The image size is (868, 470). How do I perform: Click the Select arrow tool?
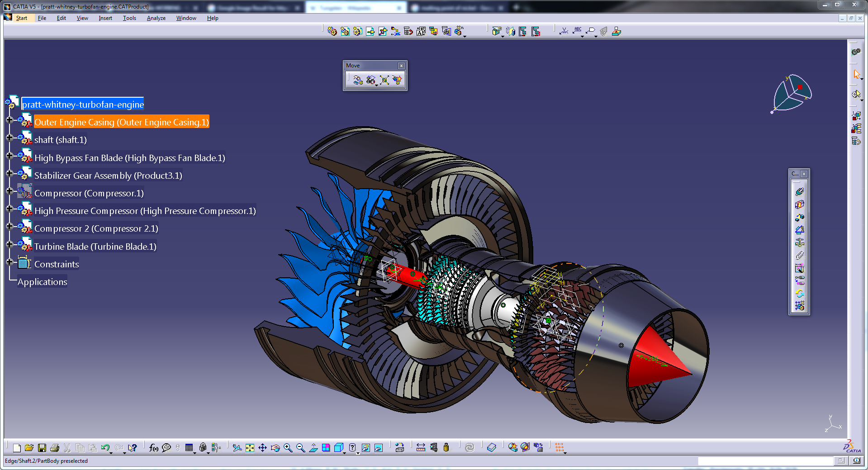click(856, 74)
